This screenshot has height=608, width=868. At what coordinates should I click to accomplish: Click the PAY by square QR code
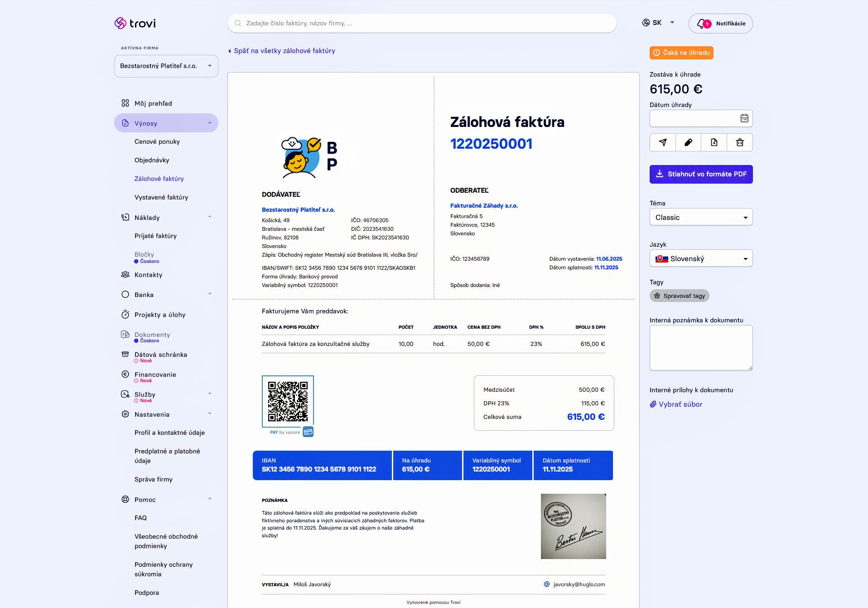pos(288,402)
